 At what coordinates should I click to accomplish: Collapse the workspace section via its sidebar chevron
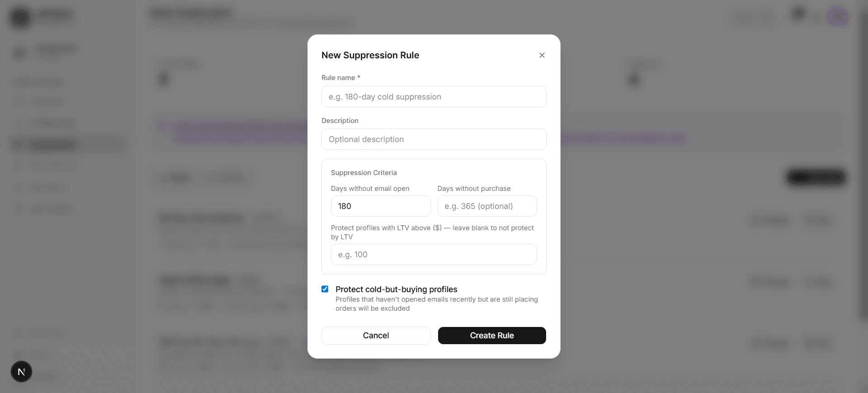(x=120, y=53)
